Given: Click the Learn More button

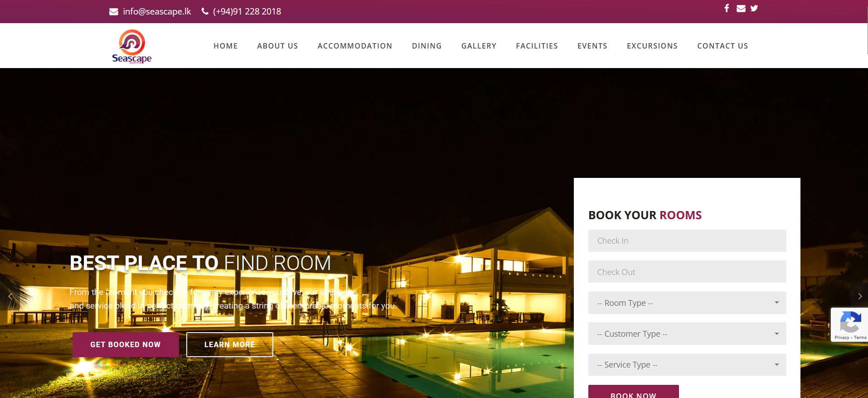Looking at the screenshot, I should 229,344.
